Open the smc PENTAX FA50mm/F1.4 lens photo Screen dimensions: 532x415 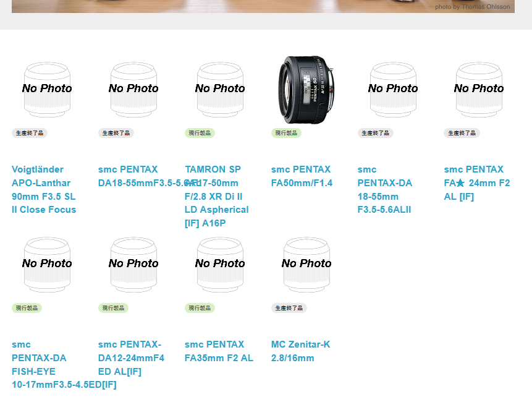click(306, 90)
